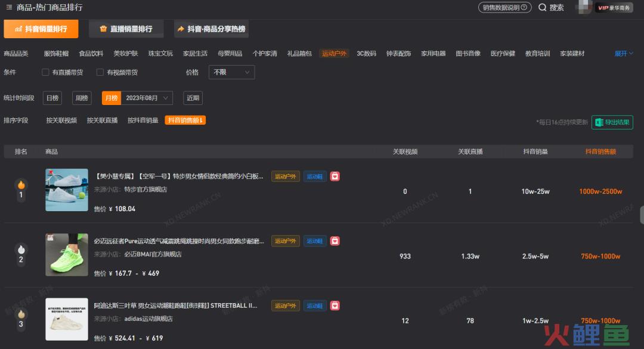
Task: Open the blurred user avatar
Action: tap(585, 7)
